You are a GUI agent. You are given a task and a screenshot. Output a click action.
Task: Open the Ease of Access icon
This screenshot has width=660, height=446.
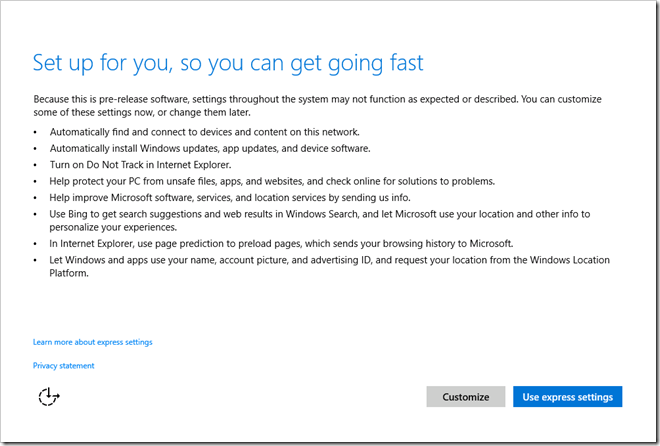click(x=48, y=396)
